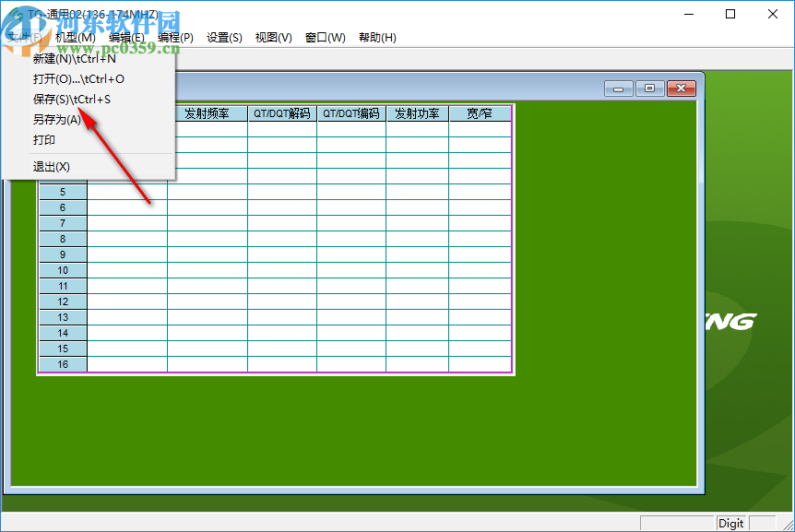The width and height of the screenshot is (795, 532).
Task: Select channel row header 8
Action: 63,239
